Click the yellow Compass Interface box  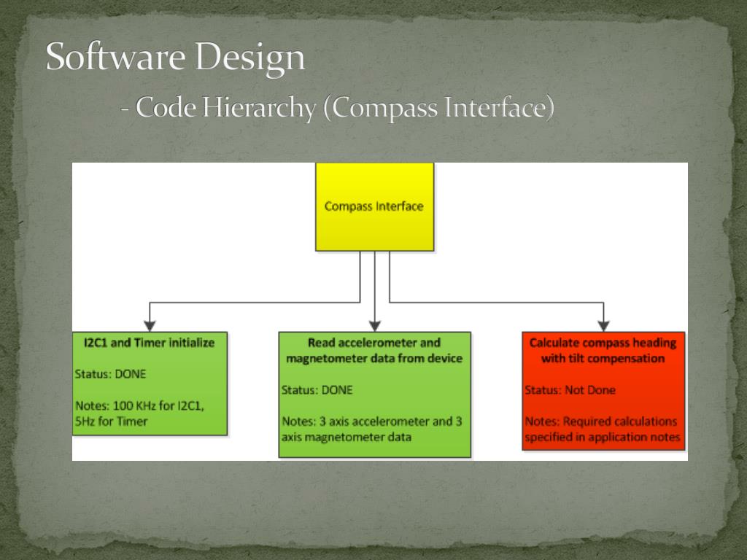point(374,206)
